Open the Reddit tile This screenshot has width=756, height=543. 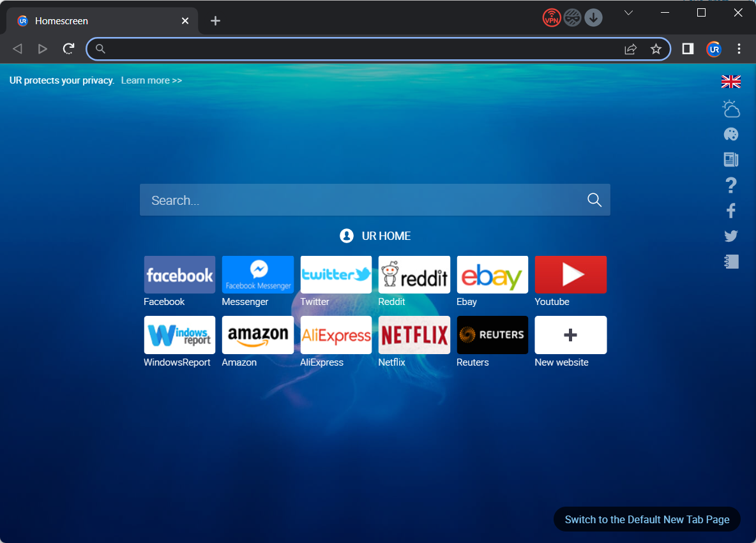[414, 274]
